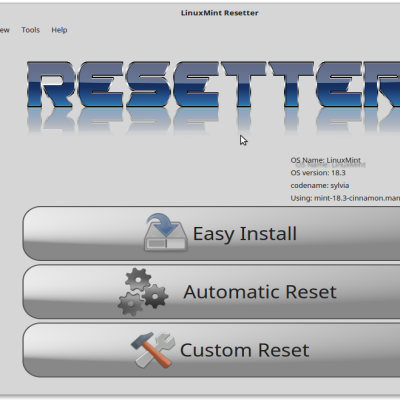Click the hammer and wrench icon
The width and height of the screenshot is (400, 400).
(x=153, y=350)
